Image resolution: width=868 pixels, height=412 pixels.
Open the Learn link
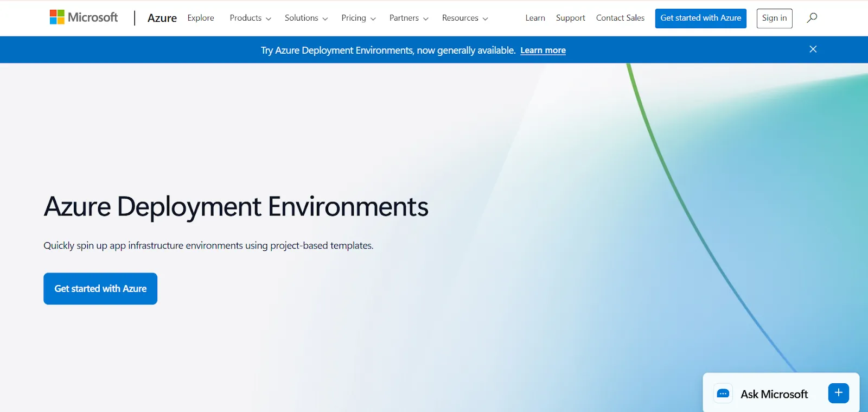[535, 18]
